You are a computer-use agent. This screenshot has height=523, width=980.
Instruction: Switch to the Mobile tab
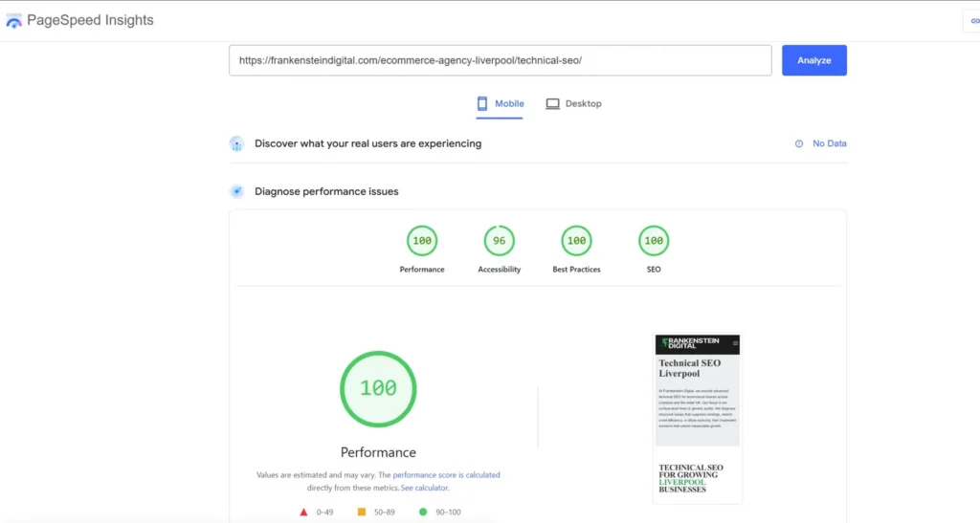500,104
